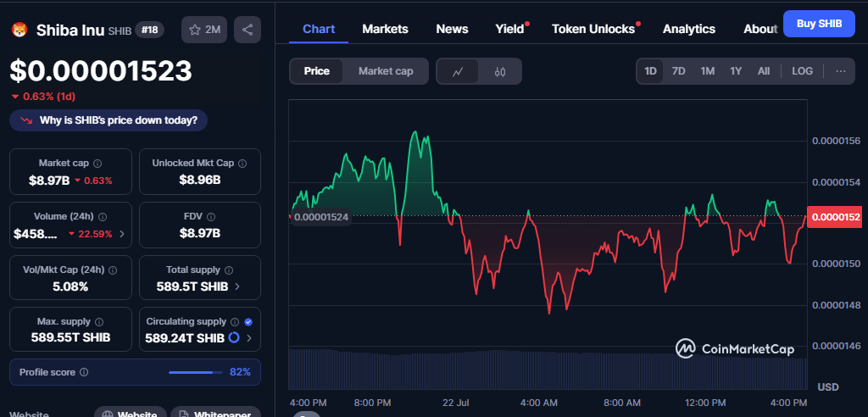Click Volume (24h) info icon
This screenshot has height=417, width=868.
103,217
